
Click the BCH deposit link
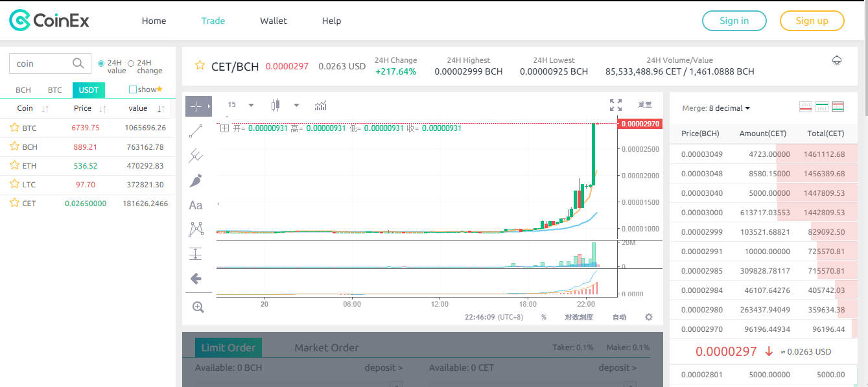click(383, 368)
